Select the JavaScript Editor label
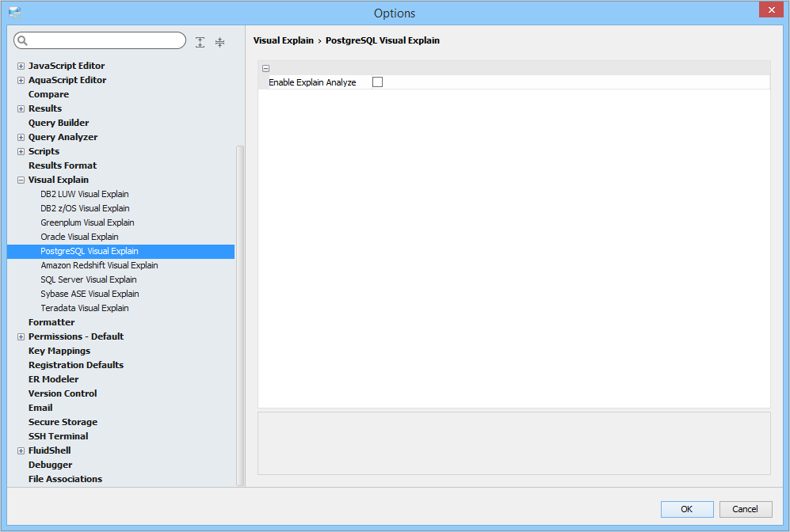Screen dimensions: 790x532 click(x=67, y=66)
